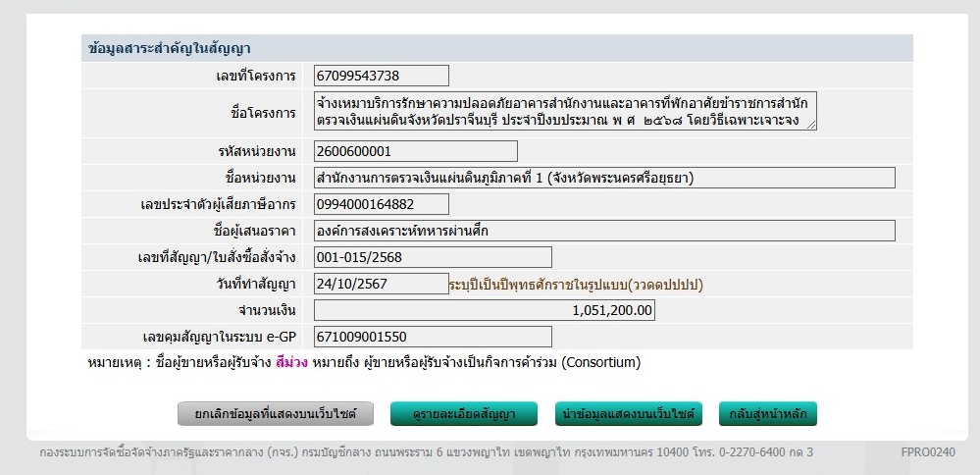Click the นำข้อมูลแสดงบนเว็บไซต์ button

(x=629, y=414)
